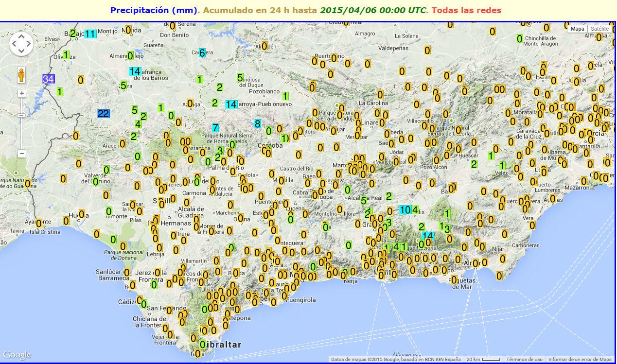Click the Precipitación (mm) header text
The height and width of the screenshot is (364, 617).
pos(154,10)
